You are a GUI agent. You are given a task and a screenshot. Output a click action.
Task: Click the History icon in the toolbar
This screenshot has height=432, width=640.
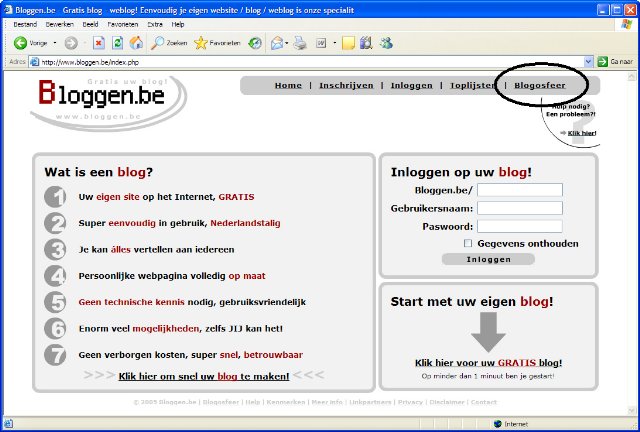click(x=255, y=43)
